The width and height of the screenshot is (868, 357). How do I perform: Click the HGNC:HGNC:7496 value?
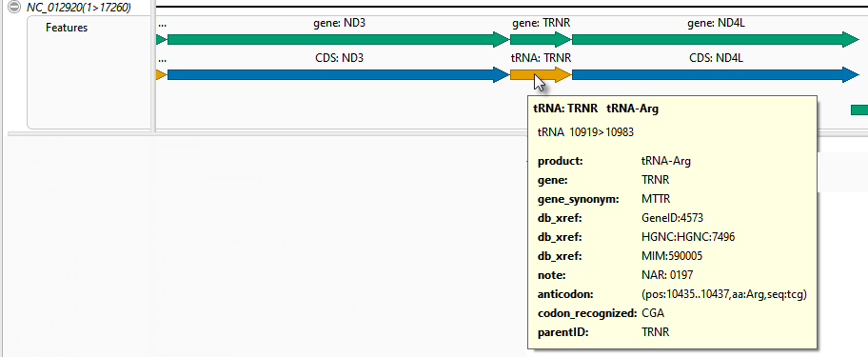pyautogui.click(x=688, y=237)
